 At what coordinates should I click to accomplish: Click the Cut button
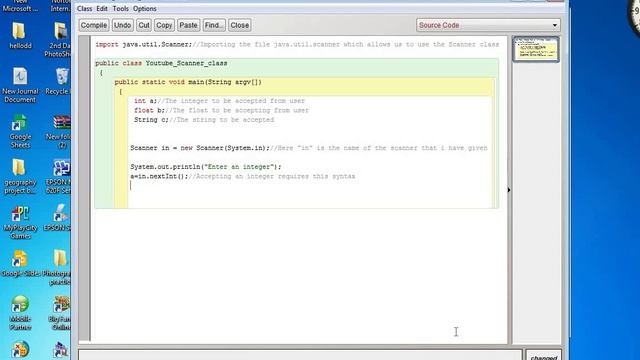click(x=144, y=25)
